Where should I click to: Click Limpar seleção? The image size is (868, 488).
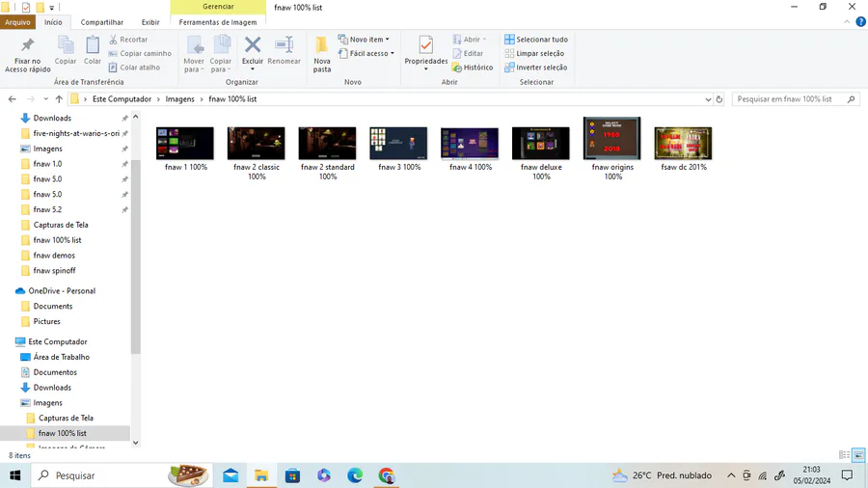[534, 53]
